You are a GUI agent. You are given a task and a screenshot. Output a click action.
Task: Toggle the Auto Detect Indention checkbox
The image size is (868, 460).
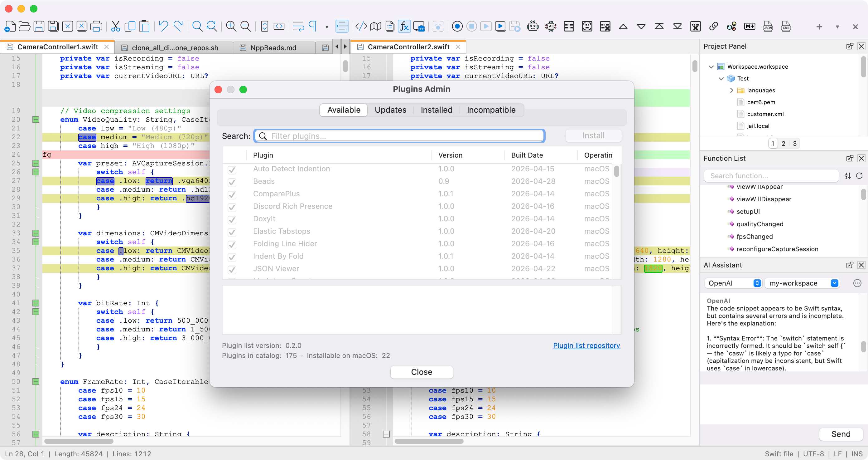click(232, 170)
